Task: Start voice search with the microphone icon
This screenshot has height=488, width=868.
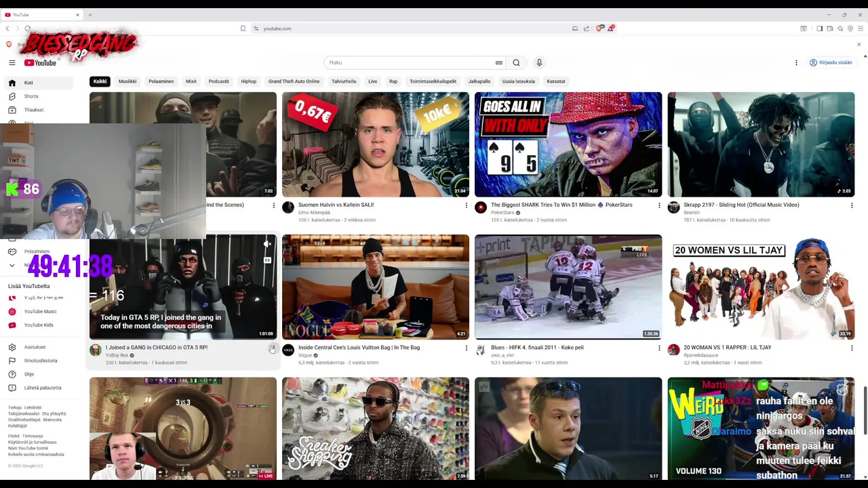Action: point(539,62)
